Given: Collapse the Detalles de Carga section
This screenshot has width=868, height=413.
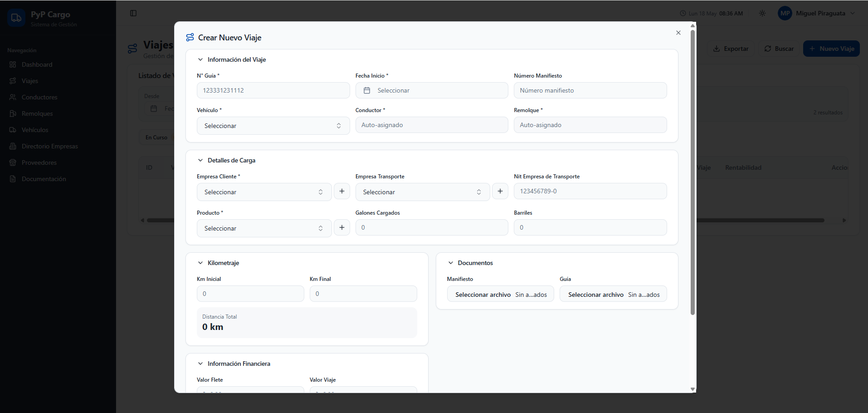Looking at the screenshot, I should (x=200, y=160).
